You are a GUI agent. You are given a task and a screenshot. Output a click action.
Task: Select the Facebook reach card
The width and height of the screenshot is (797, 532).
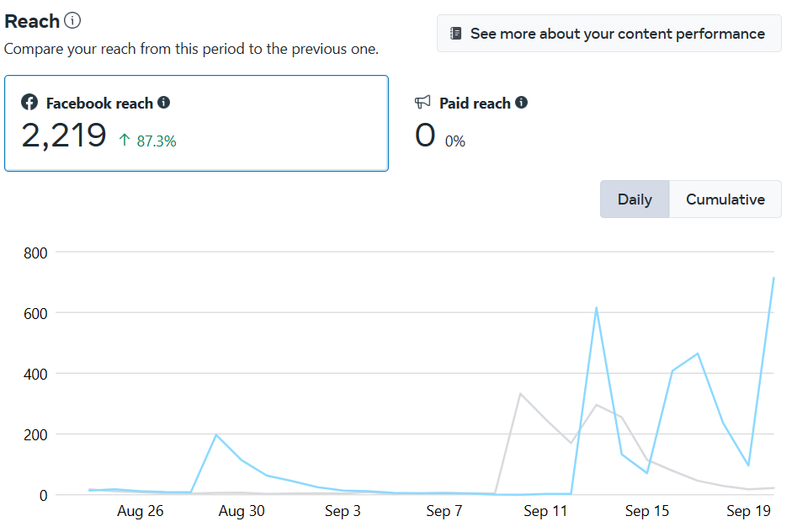[x=196, y=123]
